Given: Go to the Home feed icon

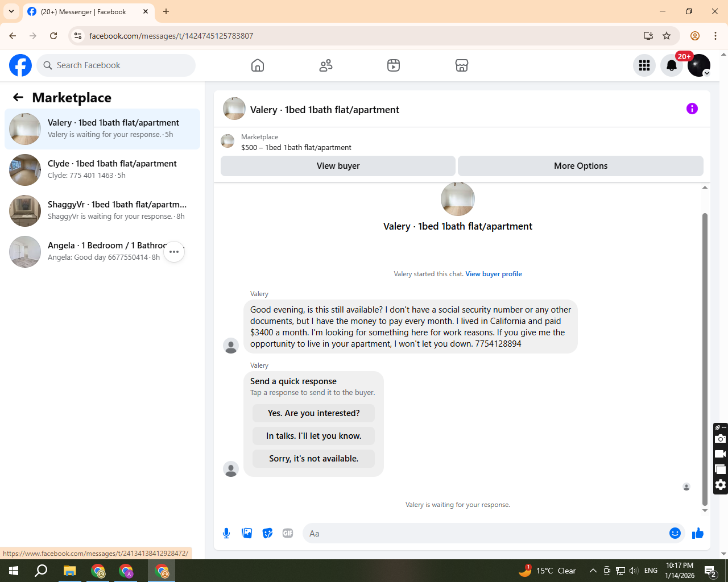Looking at the screenshot, I should click(x=258, y=65).
